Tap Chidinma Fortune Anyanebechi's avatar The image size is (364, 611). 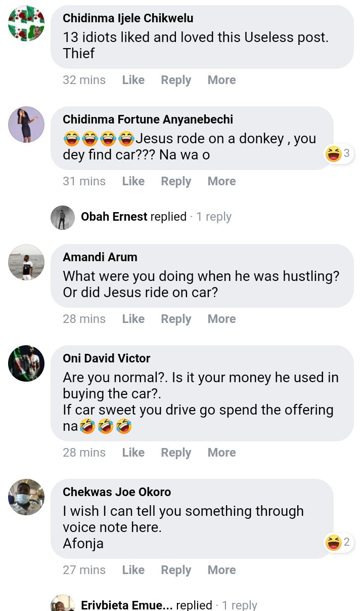click(26, 124)
